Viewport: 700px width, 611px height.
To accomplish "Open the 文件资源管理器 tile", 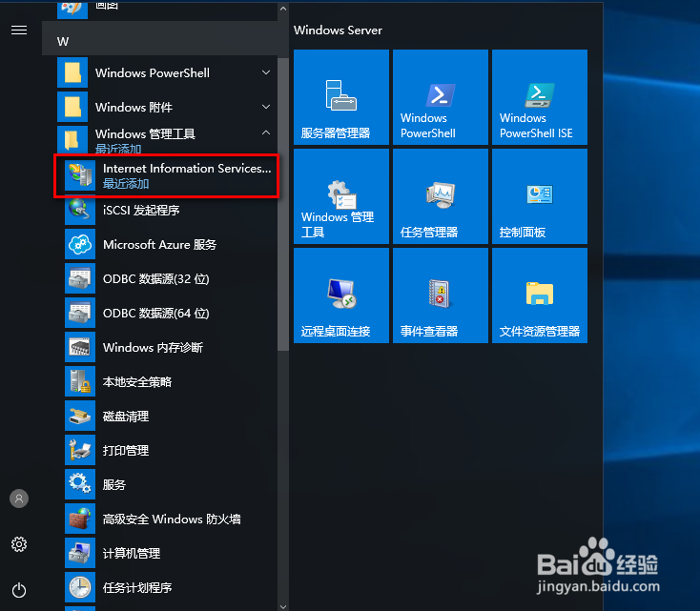I will tap(540, 295).
